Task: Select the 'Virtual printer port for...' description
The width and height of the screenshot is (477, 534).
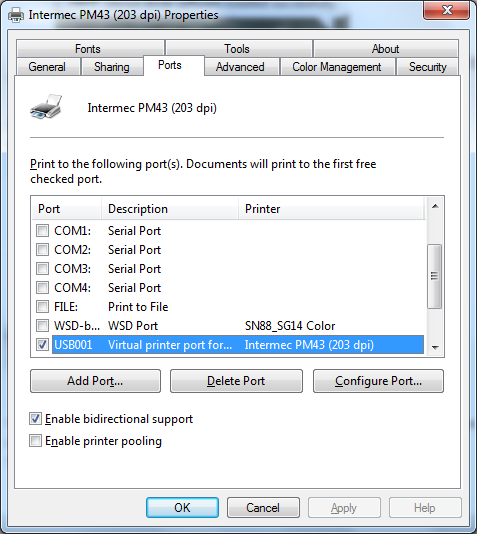Action: pos(170,345)
